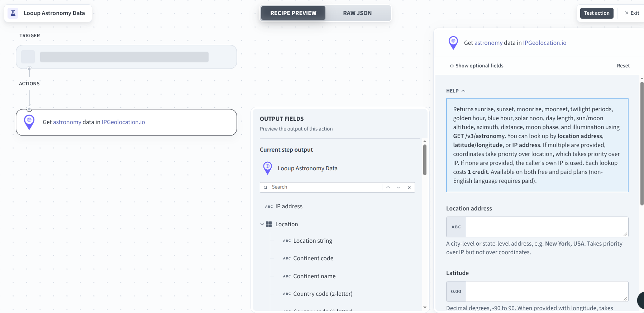The height and width of the screenshot is (313, 644).
Task: Click the 0.00 badge of the Latitude field
Action: [x=456, y=291]
